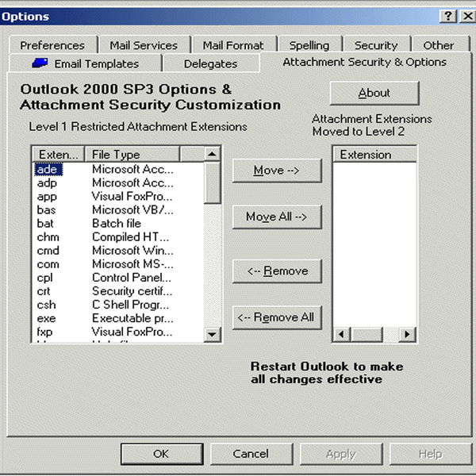Click the Attachment Security & Options tab
Viewport: 476px width, 476px height.
pos(365,62)
